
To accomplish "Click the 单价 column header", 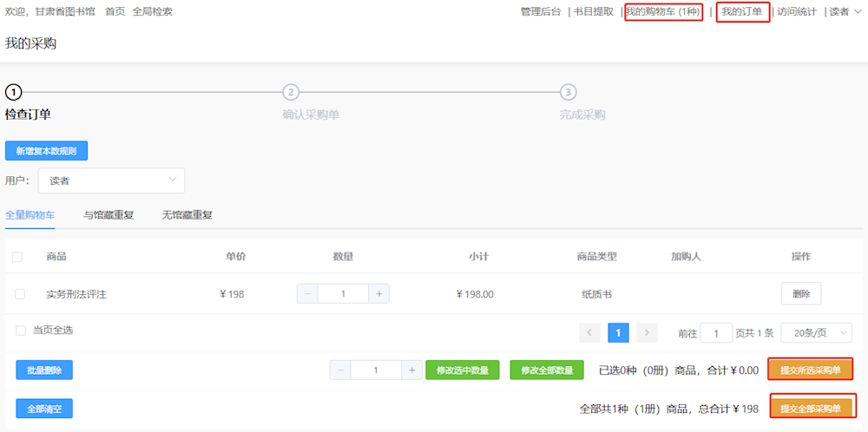I will 236,256.
